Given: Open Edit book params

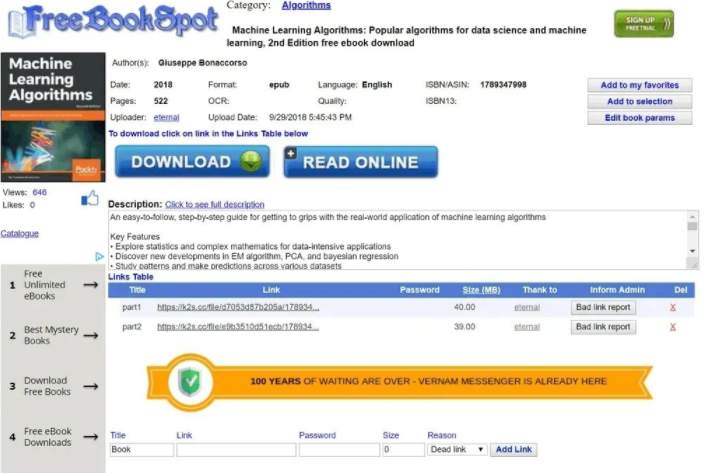Looking at the screenshot, I should (x=639, y=118).
